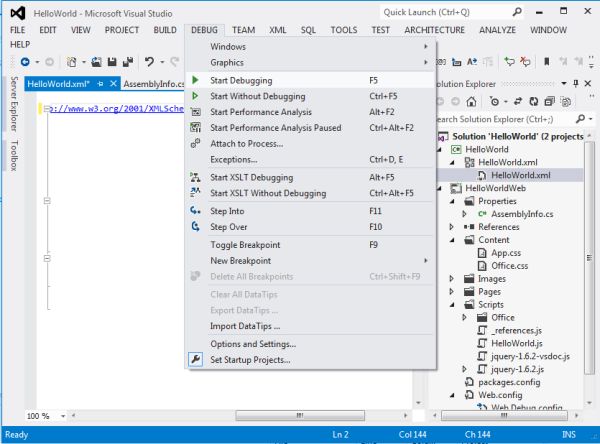Open the Server Explorer side tab

pyautogui.click(x=14, y=104)
